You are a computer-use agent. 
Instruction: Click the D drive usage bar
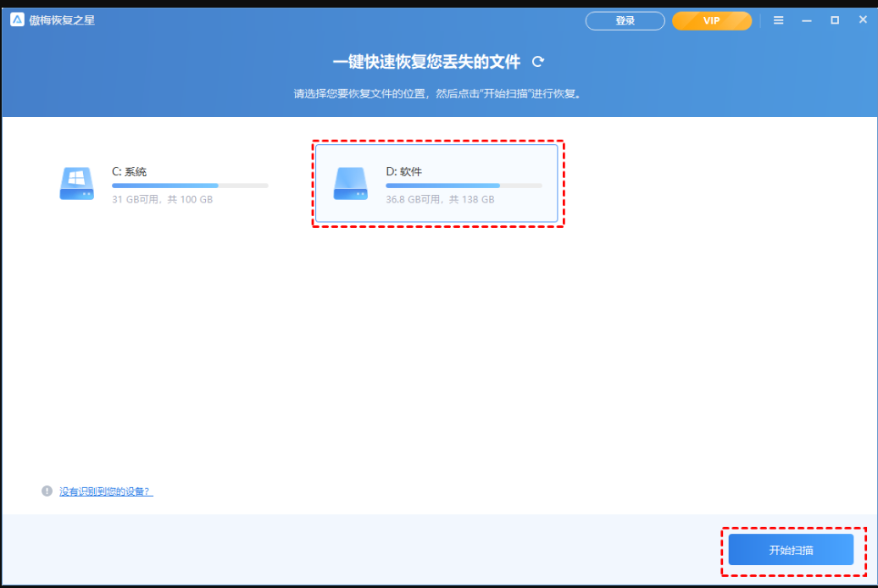click(464, 186)
